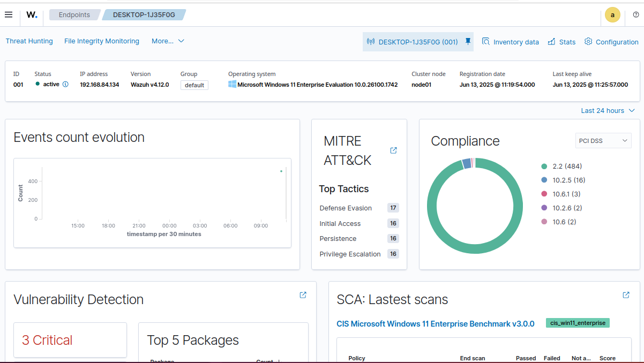Click the agent signal icon beside DESKTOP-1J35F0G (001)
This screenshot has height=363, width=644.
[x=371, y=42]
